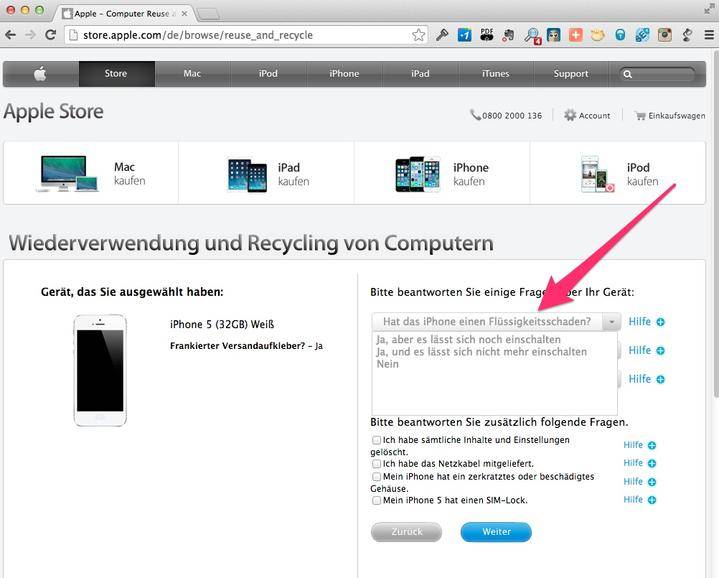Click the page icon in address bar

point(73,35)
